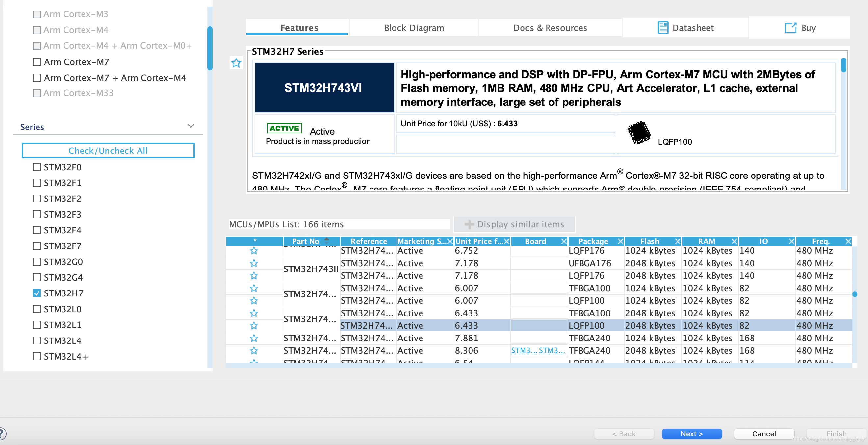
Task: Star the UFBGA176 row in the list
Action: 254,263
